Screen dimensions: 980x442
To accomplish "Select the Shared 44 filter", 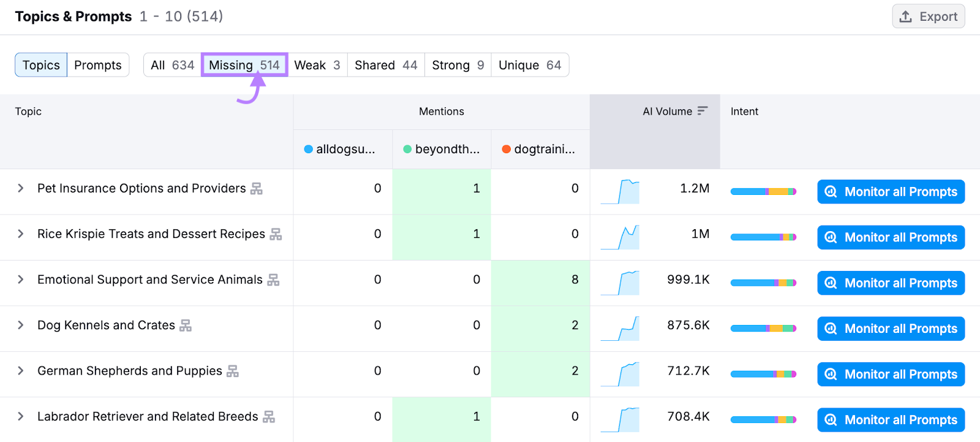I will coord(386,65).
